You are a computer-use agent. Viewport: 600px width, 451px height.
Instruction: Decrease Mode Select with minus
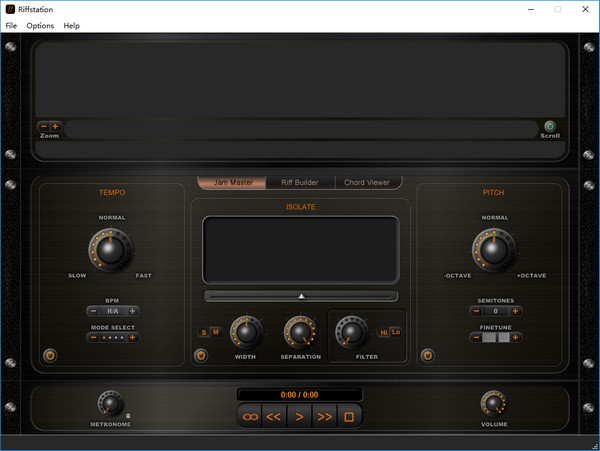93,337
